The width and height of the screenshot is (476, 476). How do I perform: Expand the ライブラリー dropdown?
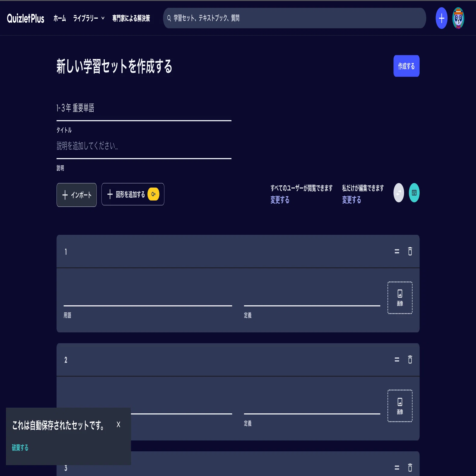pos(89,18)
